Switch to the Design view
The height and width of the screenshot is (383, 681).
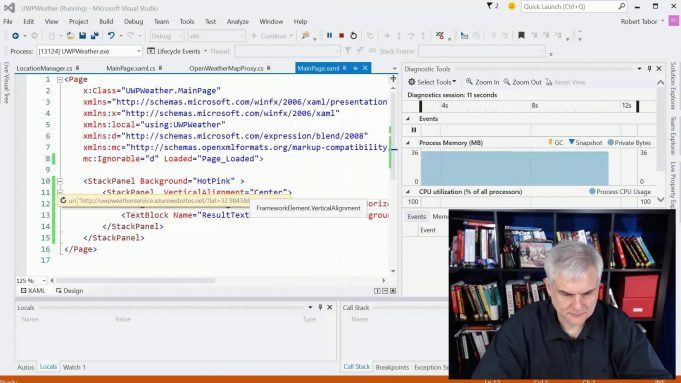69,291
